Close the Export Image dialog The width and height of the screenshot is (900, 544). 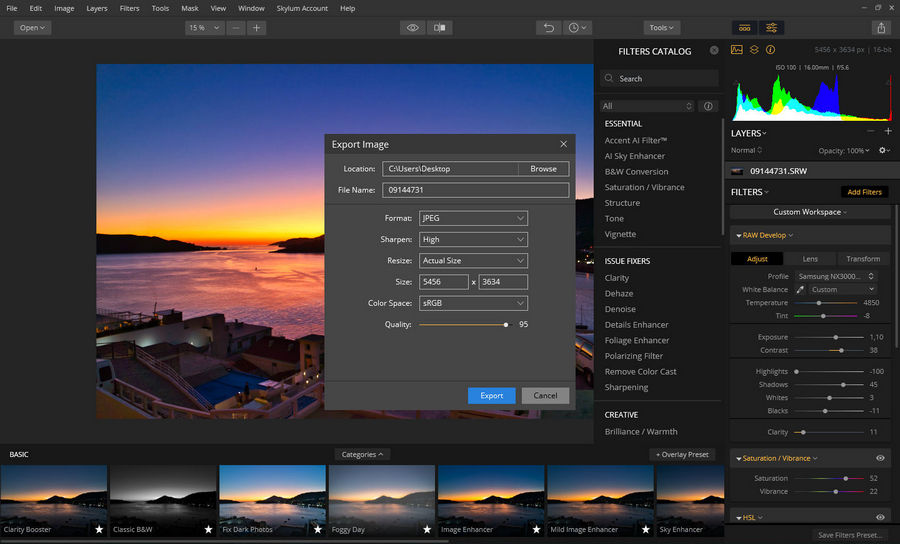pyautogui.click(x=564, y=144)
